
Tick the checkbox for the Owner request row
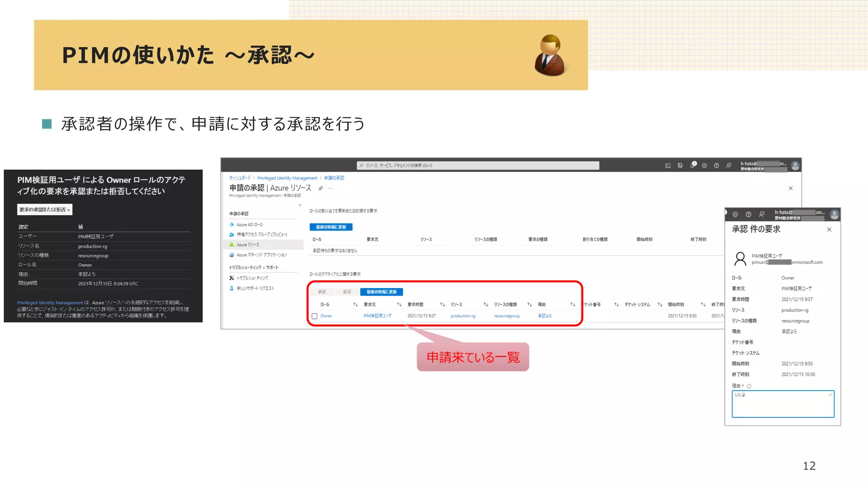tap(314, 316)
